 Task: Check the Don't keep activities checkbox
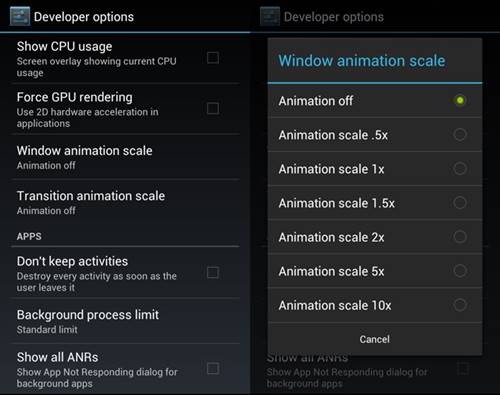213,272
